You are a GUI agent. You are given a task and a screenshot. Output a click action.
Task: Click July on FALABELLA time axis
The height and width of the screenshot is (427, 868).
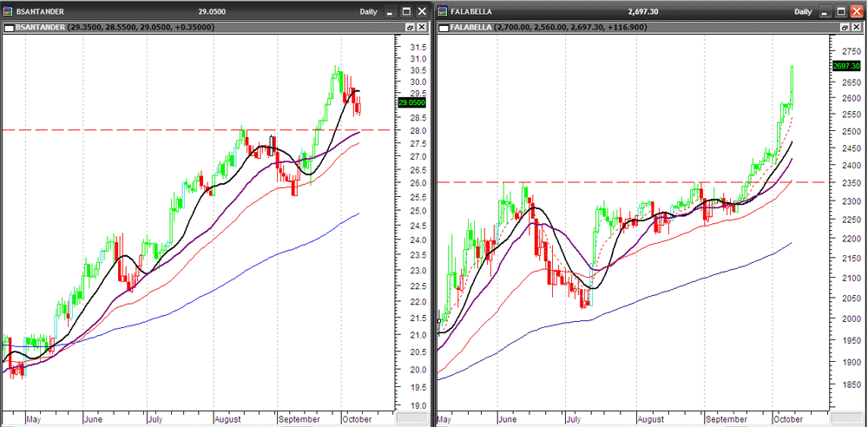coord(575,419)
